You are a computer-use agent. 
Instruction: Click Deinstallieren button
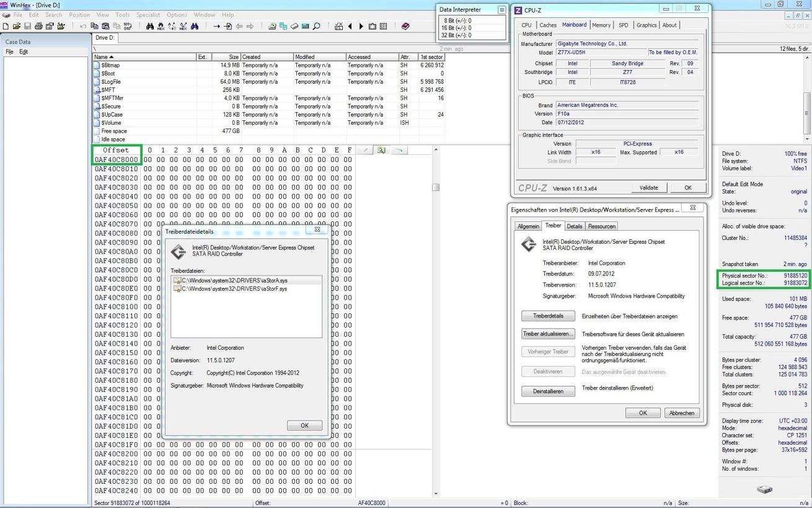(x=548, y=391)
